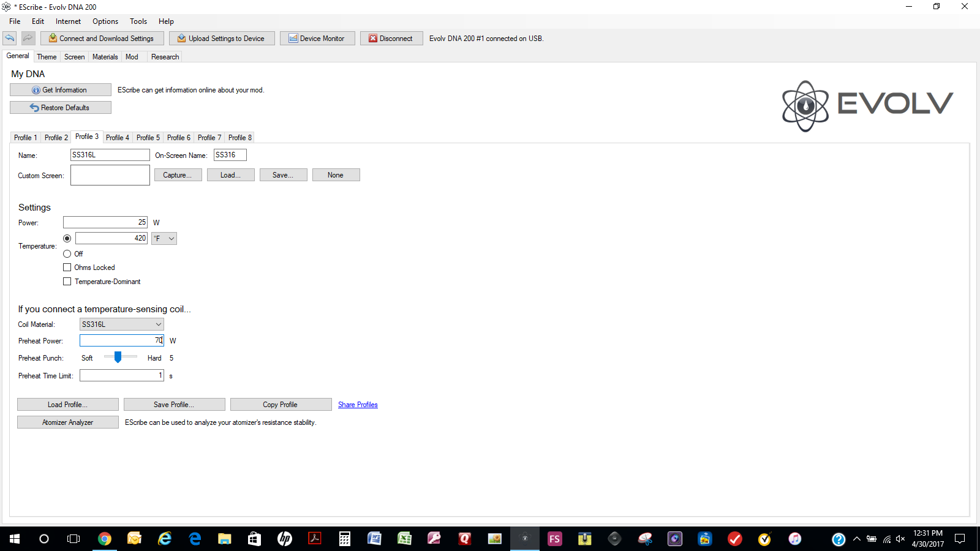980x551 pixels.
Task: Select the temperature Off radio button
Action: (67, 254)
